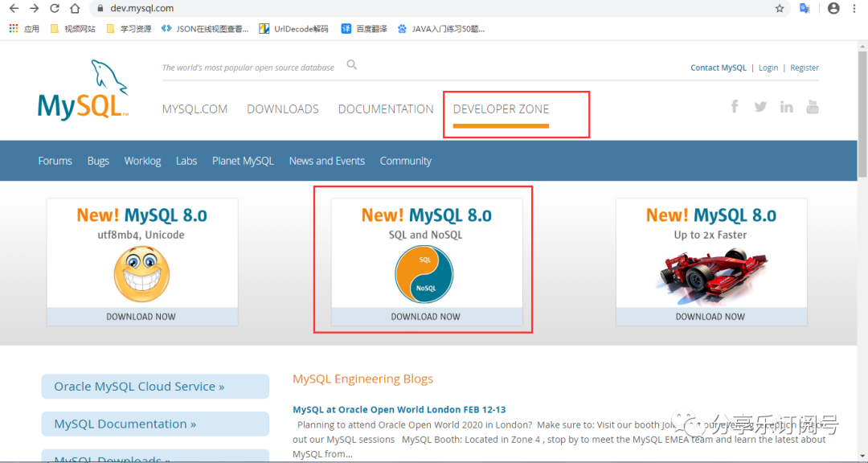Open the Google Translate icon in address bar
This screenshot has height=463, width=868.
point(805,8)
